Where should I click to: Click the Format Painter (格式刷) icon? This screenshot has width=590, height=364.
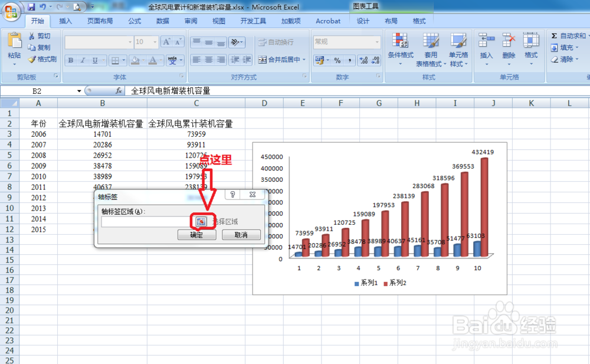tap(32, 60)
